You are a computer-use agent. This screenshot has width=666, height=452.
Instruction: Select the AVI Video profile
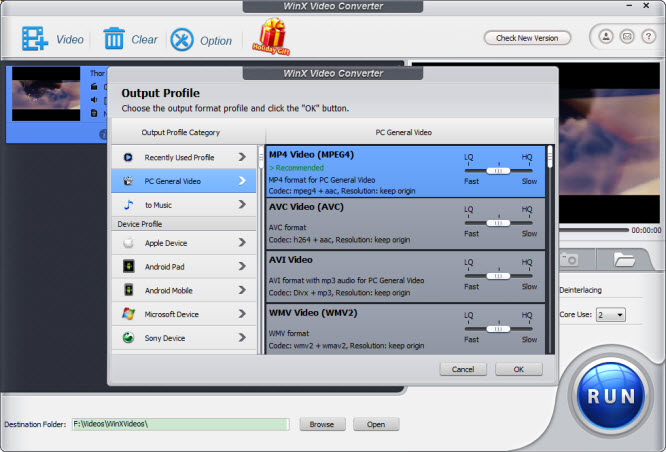[x=405, y=277]
